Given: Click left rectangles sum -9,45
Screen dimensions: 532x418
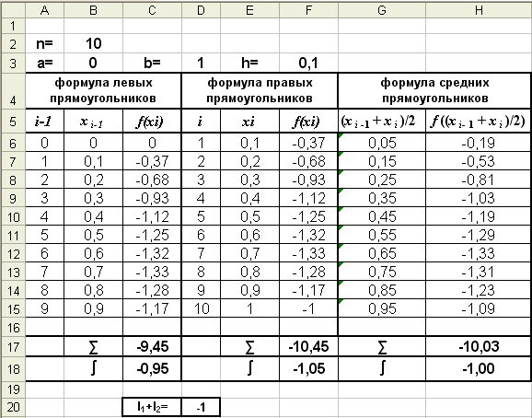Looking at the screenshot, I should click(152, 346).
